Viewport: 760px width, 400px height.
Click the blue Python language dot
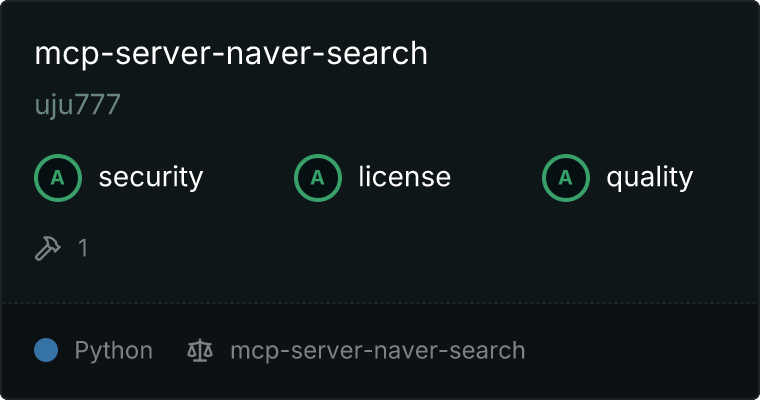tap(46, 350)
